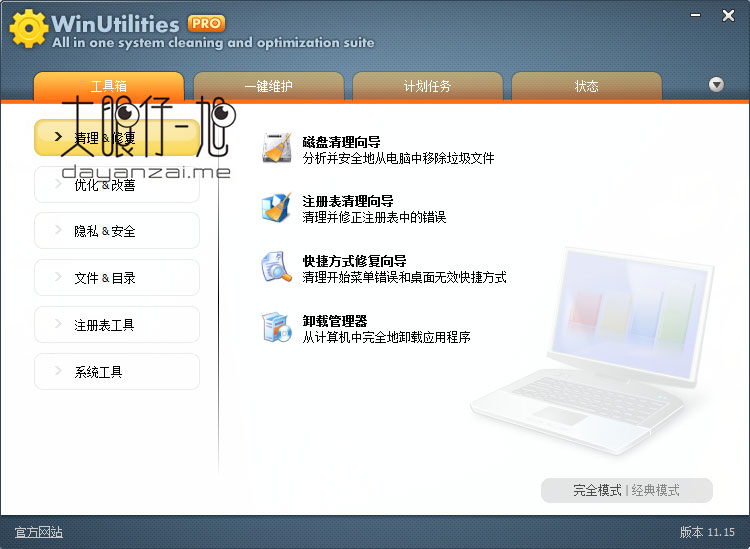Image resolution: width=750 pixels, height=549 pixels.
Task: Switch to 完全模式 view
Action: point(597,490)
